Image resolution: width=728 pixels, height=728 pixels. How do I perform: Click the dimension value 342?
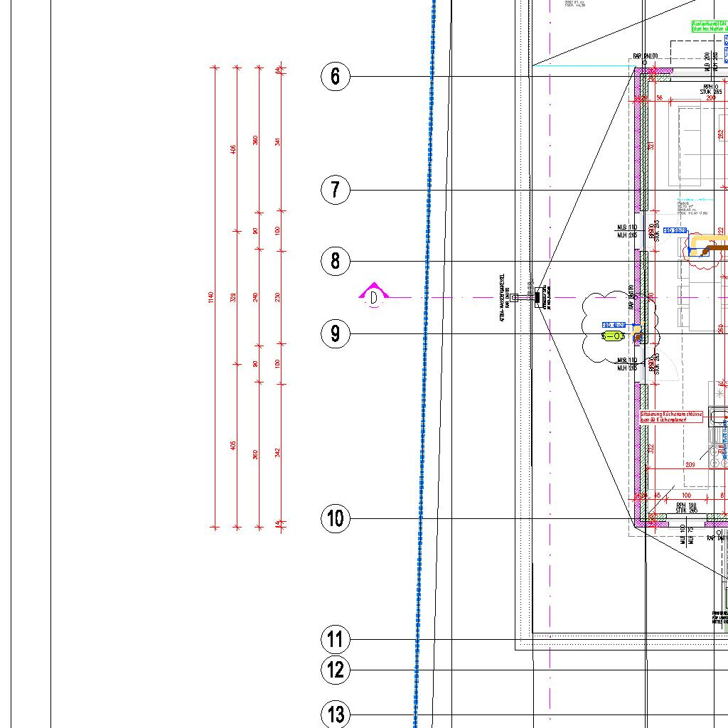(278, 452)
